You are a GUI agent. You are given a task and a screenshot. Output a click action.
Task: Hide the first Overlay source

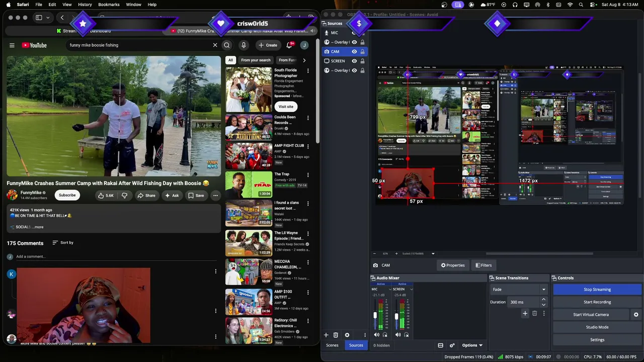point(354,42)
